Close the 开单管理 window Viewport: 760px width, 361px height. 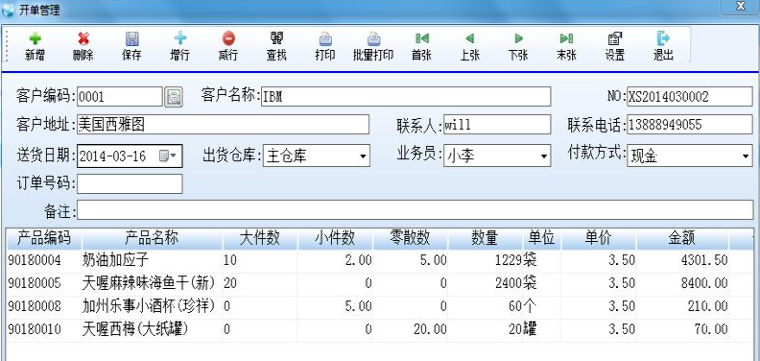(x=741, y=6)
